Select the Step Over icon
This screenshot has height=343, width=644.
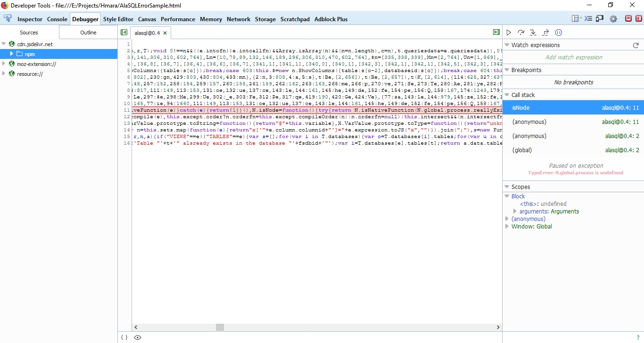(521, 32)
